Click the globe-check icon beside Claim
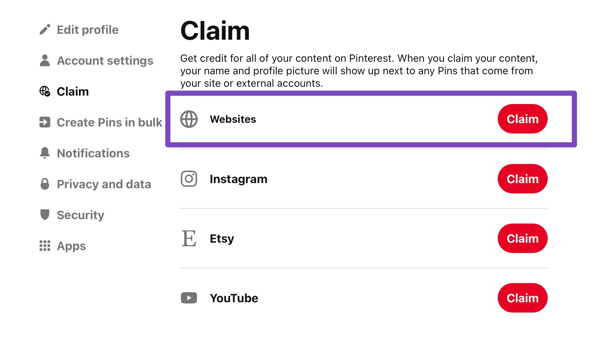The image size is (608, 364). [x=45, y=91]
